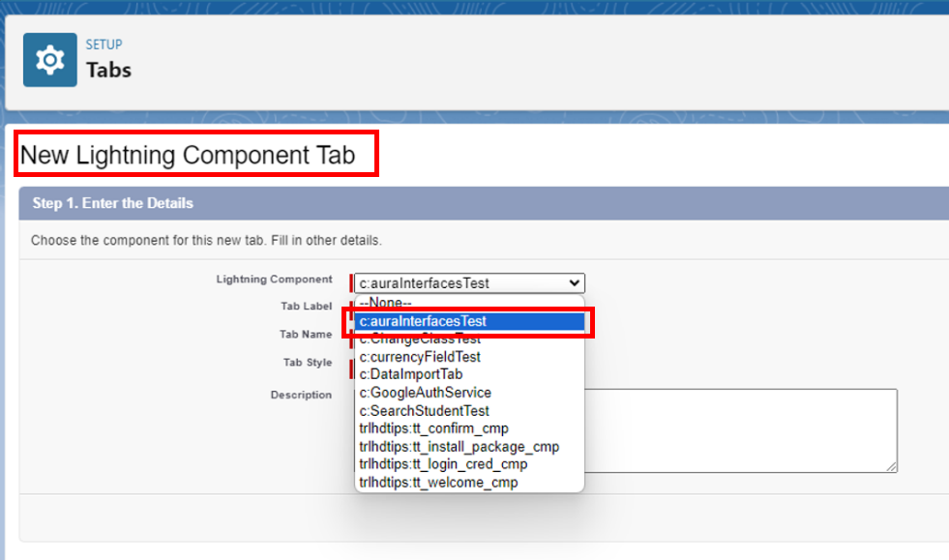
Task: Click the Tab Label field label
Action: (x=307, y=307)
